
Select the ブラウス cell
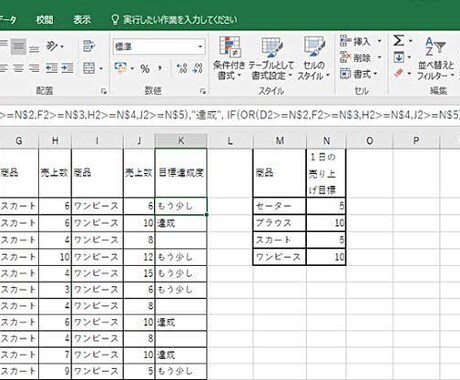[x=280, y=223]
